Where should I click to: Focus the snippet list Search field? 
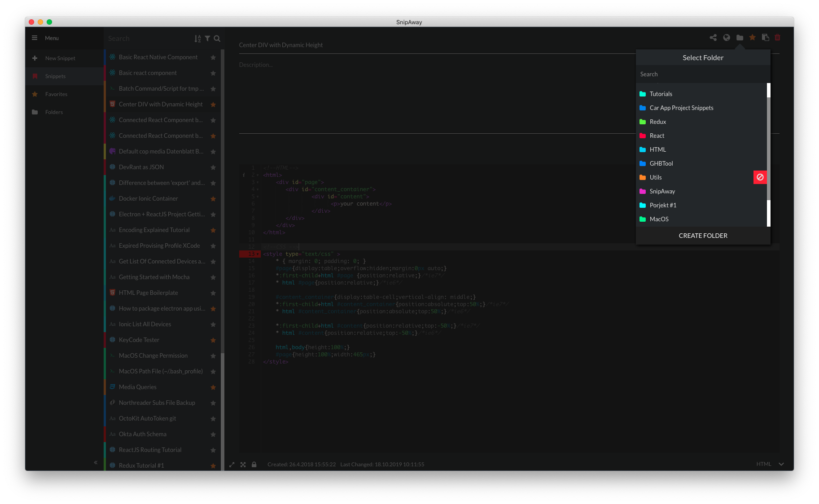[149, 39]
